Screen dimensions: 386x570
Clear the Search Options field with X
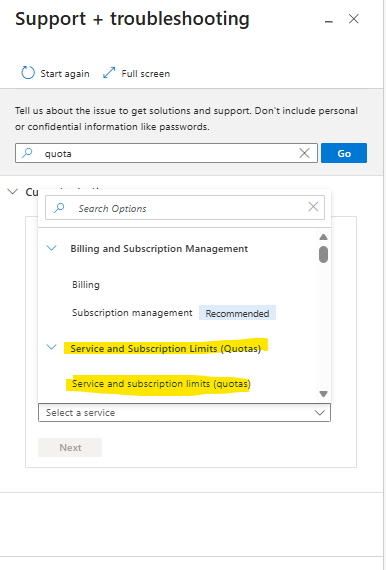pos(313,207)
